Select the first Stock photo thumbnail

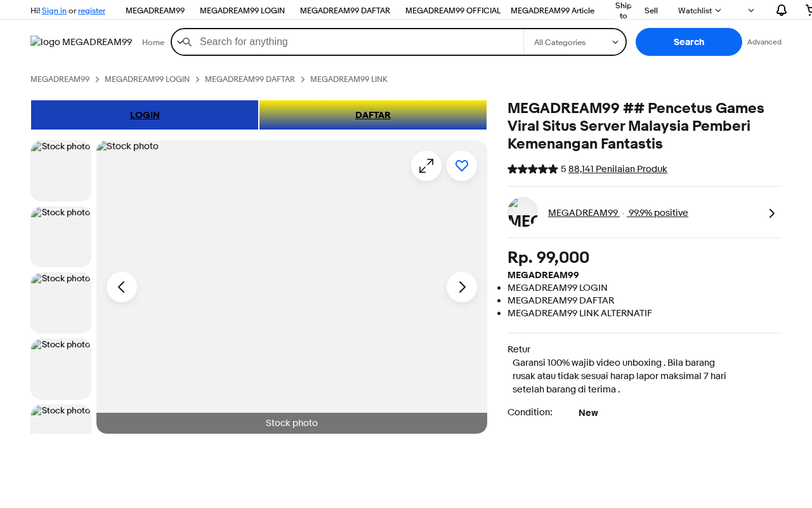[x=61, y=171]
